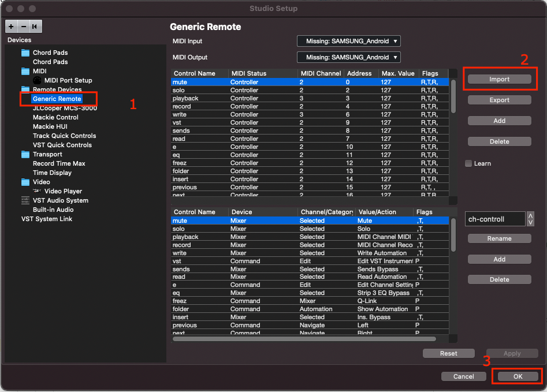The height and width of the screenshot is (392, 547).
Task: Open the Chord Pads folder icon
Action: [x=25, y=53]
